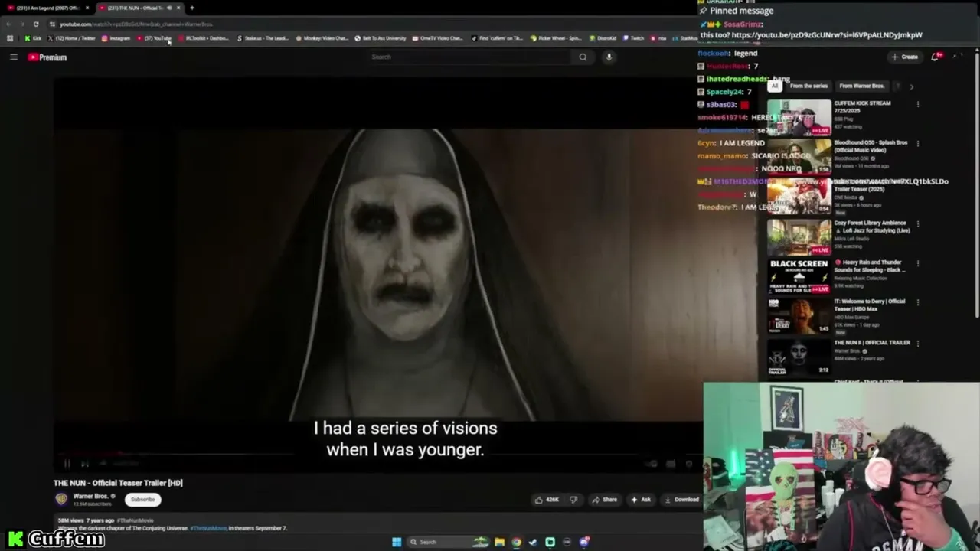Open more options for IT: Welcome to Derry video

click(917, 302)
